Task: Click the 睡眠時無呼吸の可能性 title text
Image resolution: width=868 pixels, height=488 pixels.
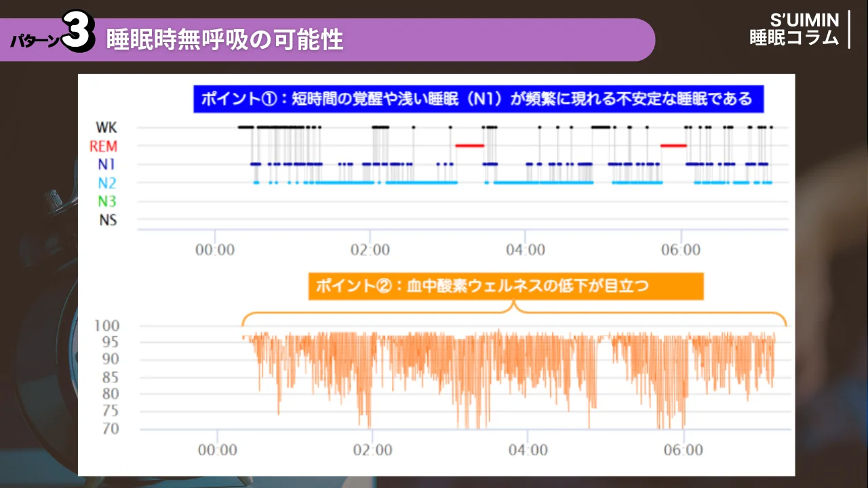Action: pos(224,40)
